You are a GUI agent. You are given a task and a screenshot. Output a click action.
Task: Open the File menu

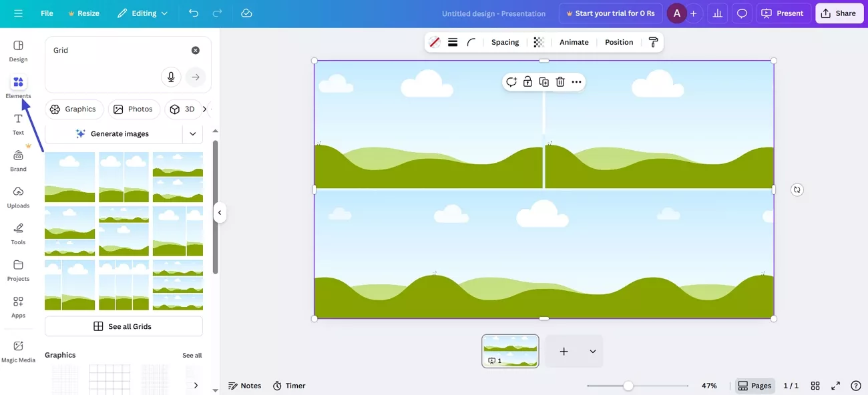pyautogui.click(x=46, y=13)
